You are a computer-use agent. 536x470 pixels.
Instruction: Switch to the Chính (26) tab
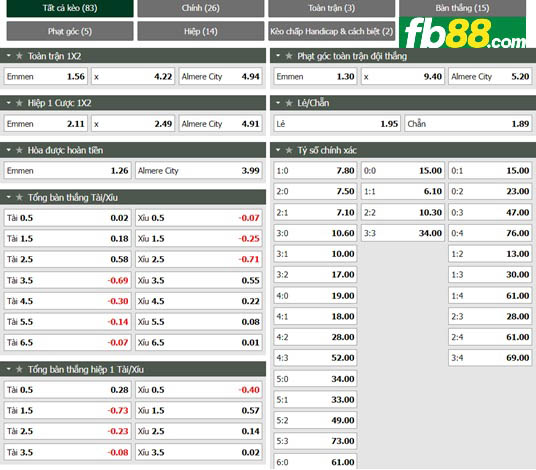(201, 8)
